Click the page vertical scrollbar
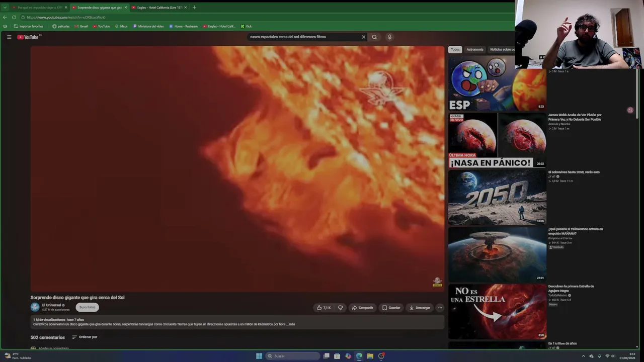This screenshot has width=644, height=362. click(638, 93)
